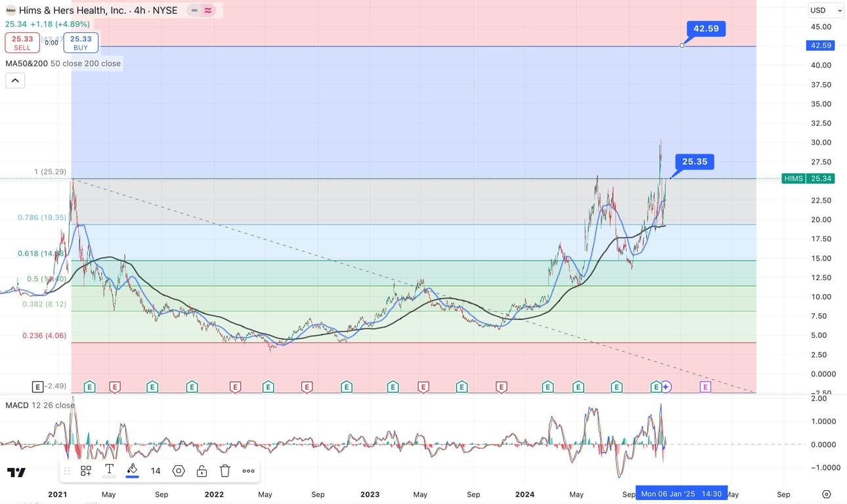Click the blue 42.59 price axis tag

coord(821,46)
